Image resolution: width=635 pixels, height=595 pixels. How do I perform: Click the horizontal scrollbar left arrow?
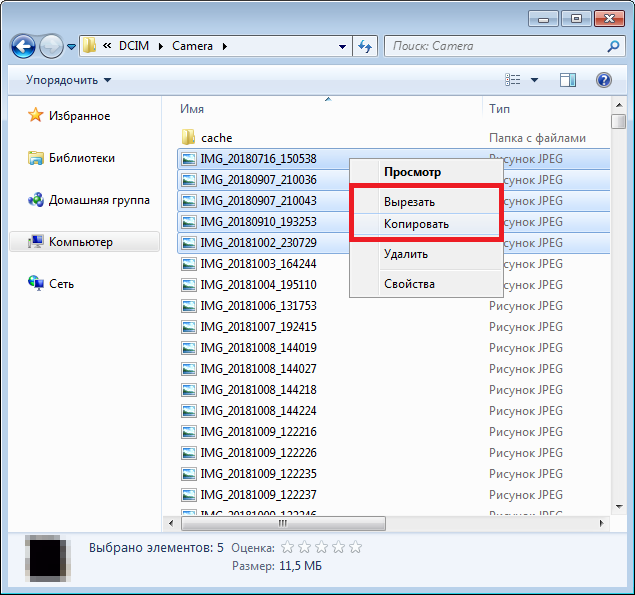click(171, 523)
